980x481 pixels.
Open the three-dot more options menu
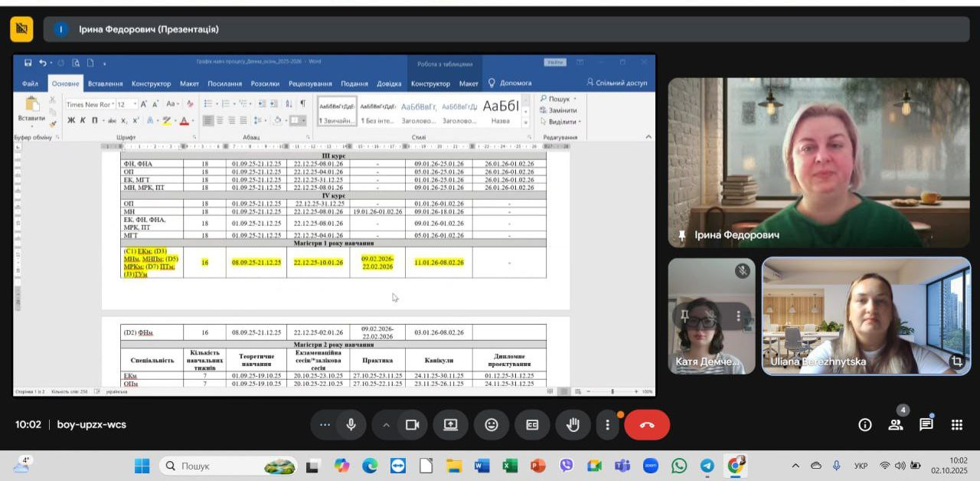(608, 425)
